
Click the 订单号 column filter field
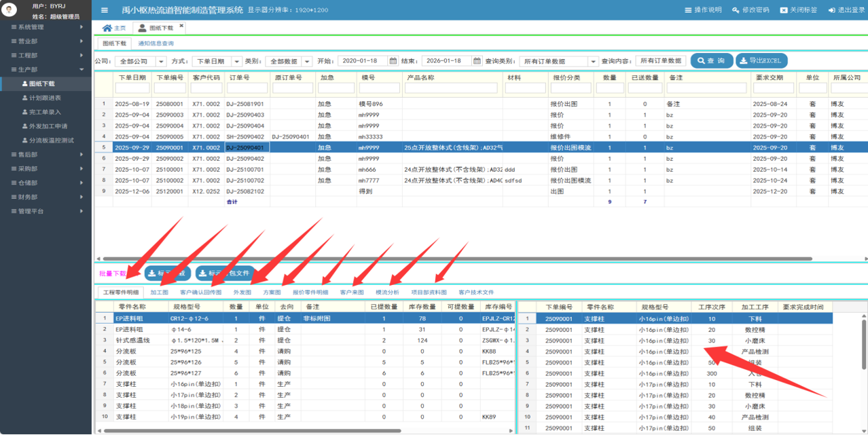click(x=247, y=88)
